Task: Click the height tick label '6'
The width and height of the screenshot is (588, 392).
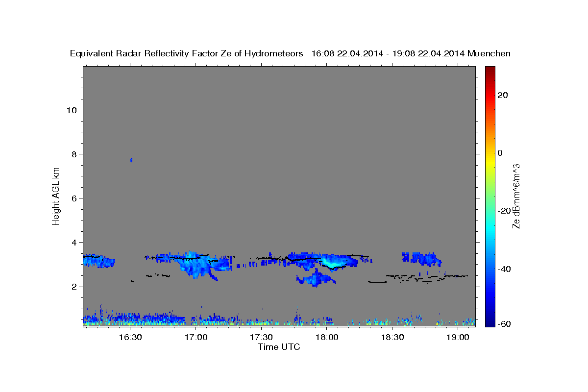Action: pos(74,198)
